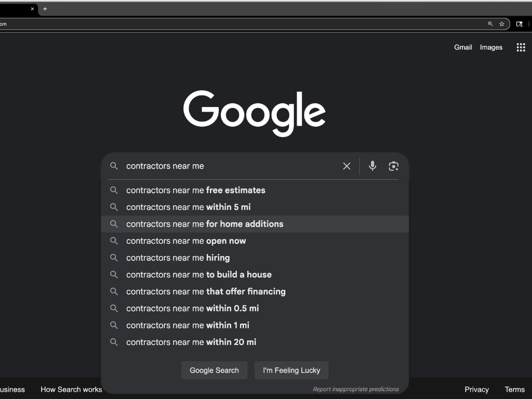Screen dimensions: 532x399
Task: Bookmark this page with the star icon
Action: click(502, 24)
